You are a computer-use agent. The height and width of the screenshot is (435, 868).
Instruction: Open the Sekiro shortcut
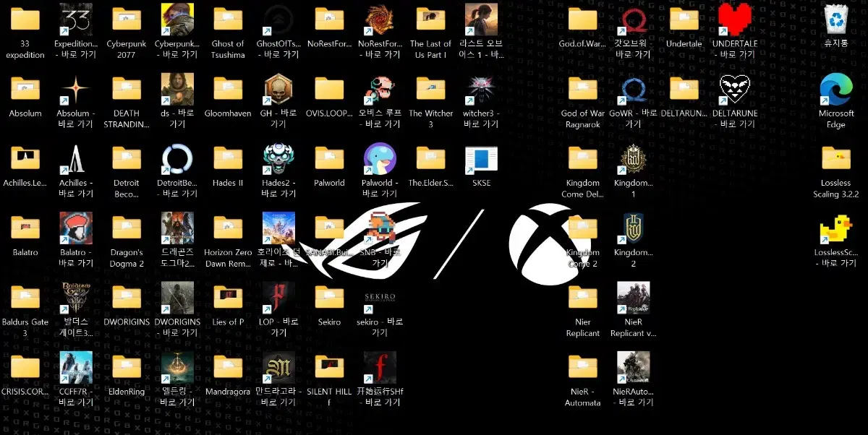click(329, 301)
